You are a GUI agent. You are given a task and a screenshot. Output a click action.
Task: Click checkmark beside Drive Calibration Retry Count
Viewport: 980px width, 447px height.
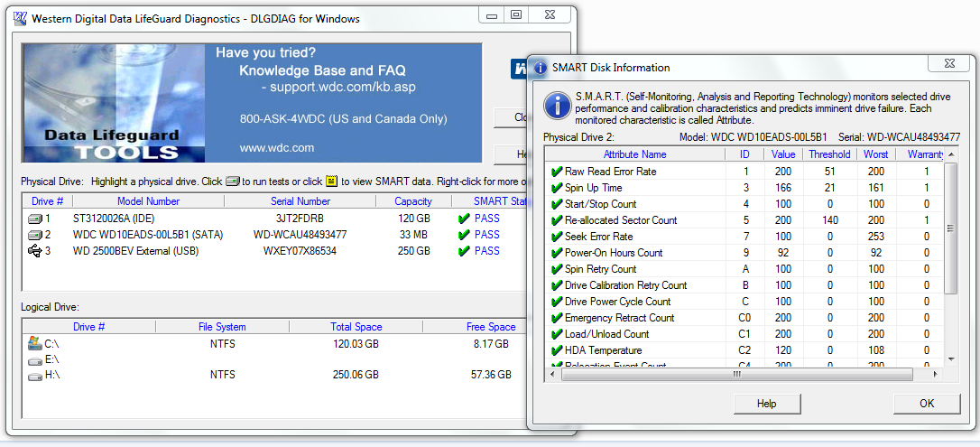[556, 285]
